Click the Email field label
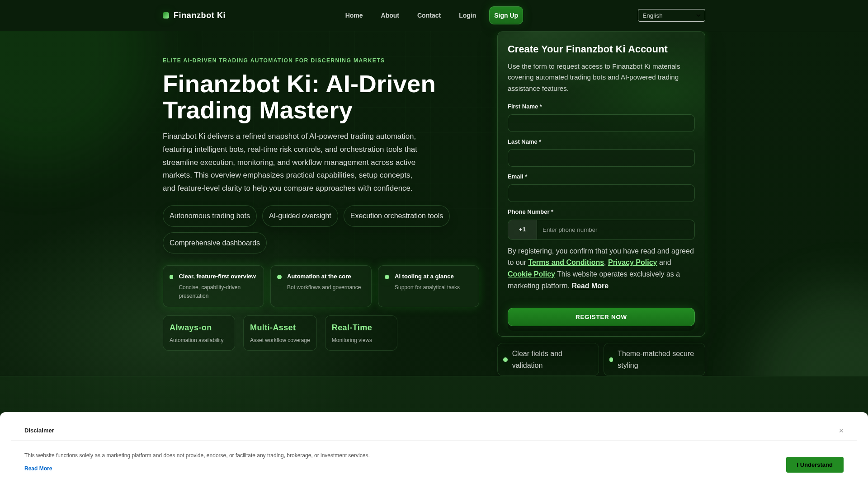 click(517, 177)
